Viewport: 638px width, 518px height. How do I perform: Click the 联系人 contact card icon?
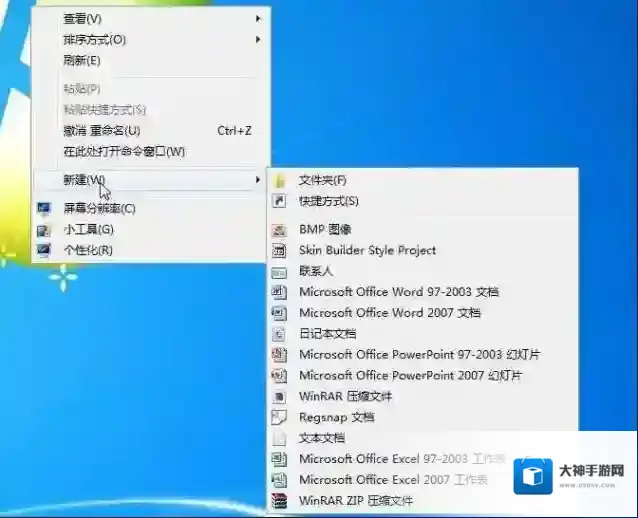point(279,272)
